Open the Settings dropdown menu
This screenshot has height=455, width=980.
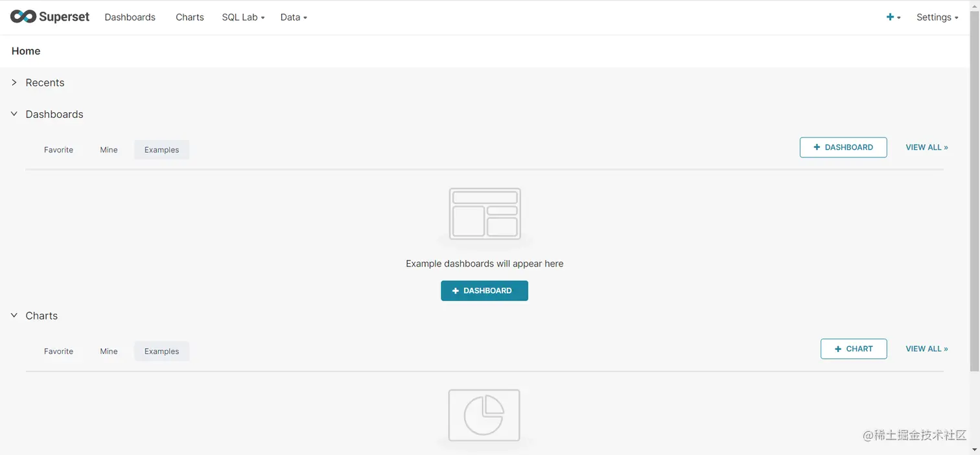[937, 17]
